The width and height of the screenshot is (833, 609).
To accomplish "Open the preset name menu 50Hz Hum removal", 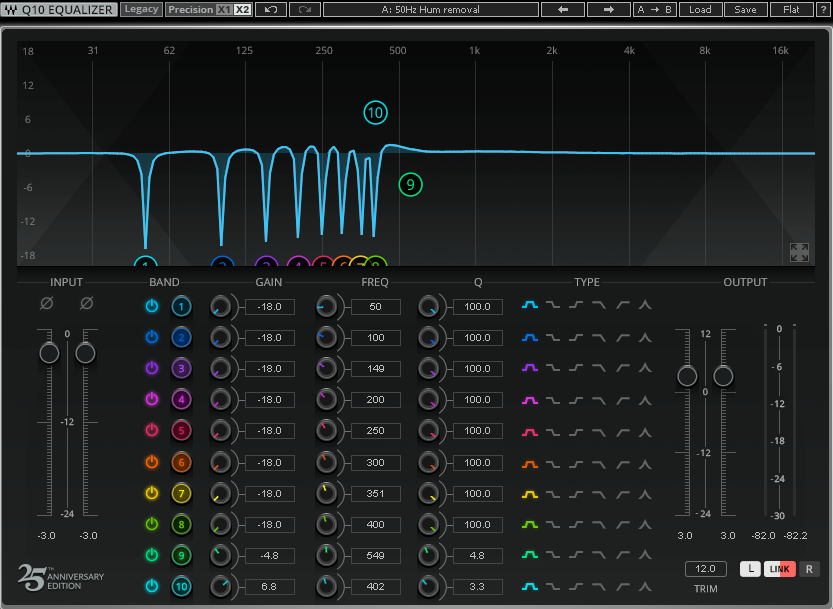I will [431, 10].
